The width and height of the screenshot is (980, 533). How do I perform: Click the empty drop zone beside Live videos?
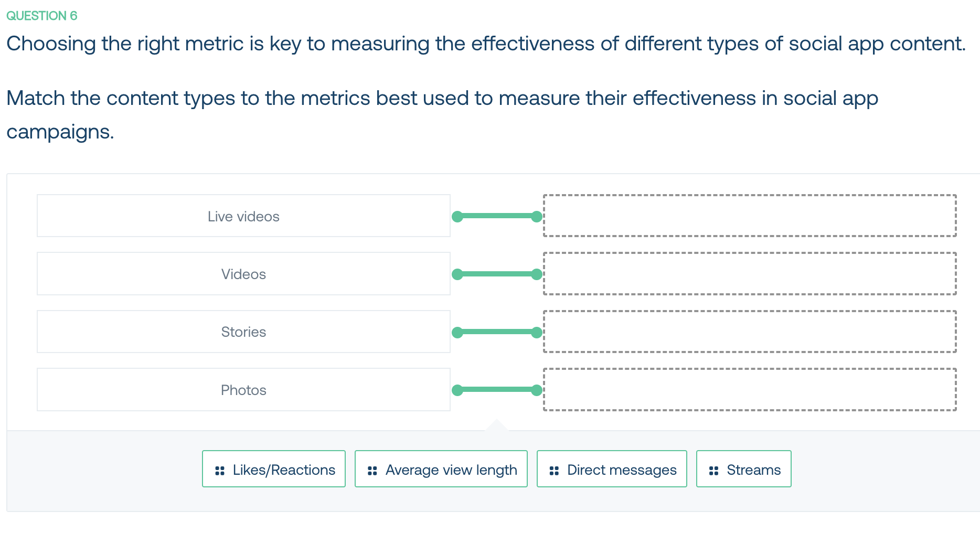tap(750, 216)
